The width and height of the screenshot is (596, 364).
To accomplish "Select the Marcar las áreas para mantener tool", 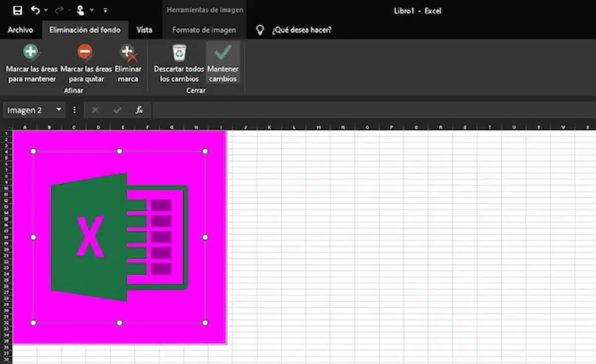I will [31, 62].
